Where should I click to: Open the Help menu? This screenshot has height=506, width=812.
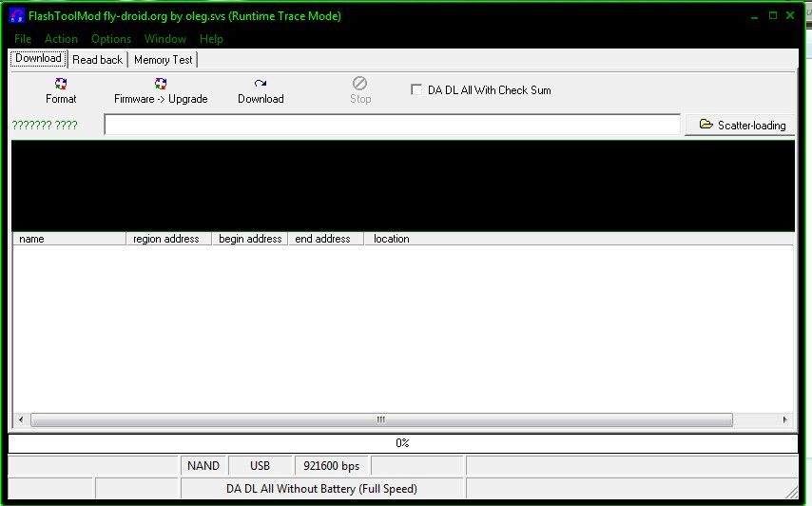pos(211,39)
